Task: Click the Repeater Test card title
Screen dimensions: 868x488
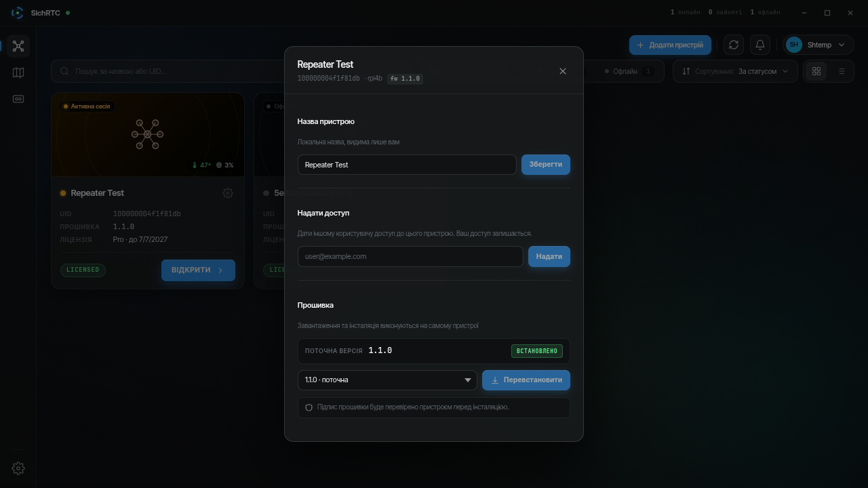Action: [x=97, y=193]
